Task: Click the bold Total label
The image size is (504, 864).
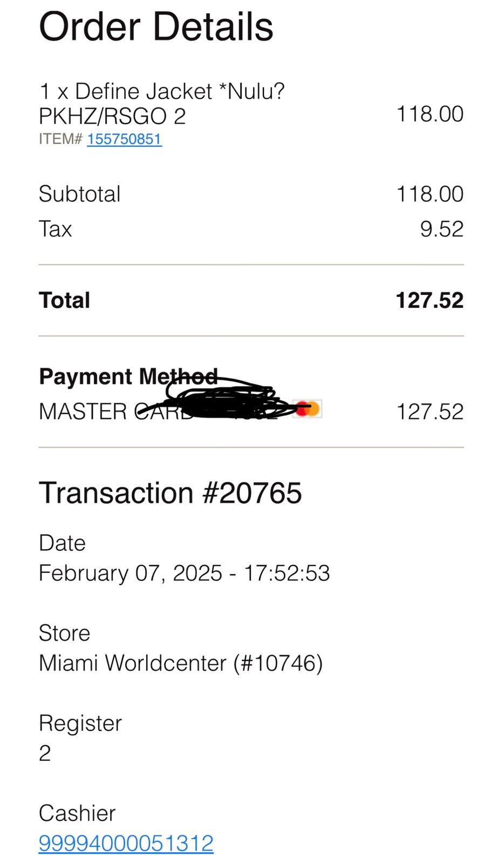Action: tap(64, 300)
